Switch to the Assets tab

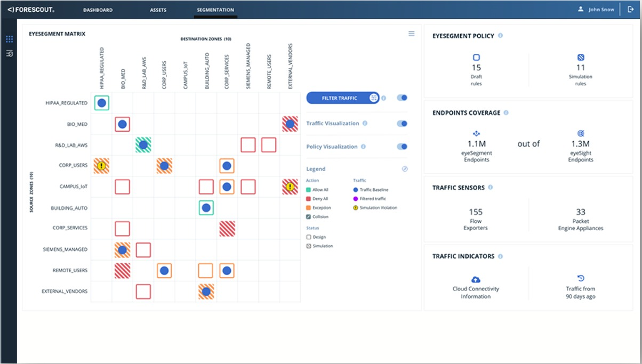pos(158,9)
